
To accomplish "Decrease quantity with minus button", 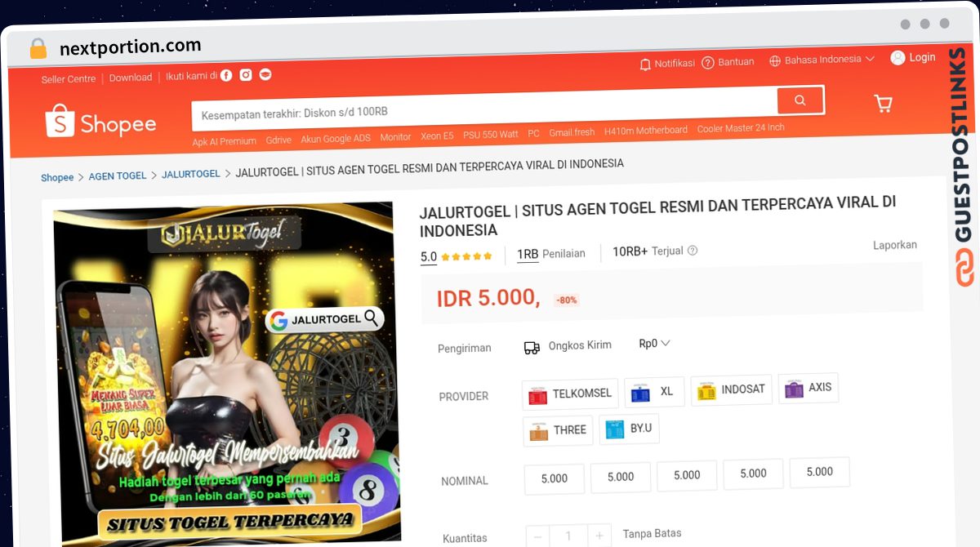I will [x=538, y=536].
